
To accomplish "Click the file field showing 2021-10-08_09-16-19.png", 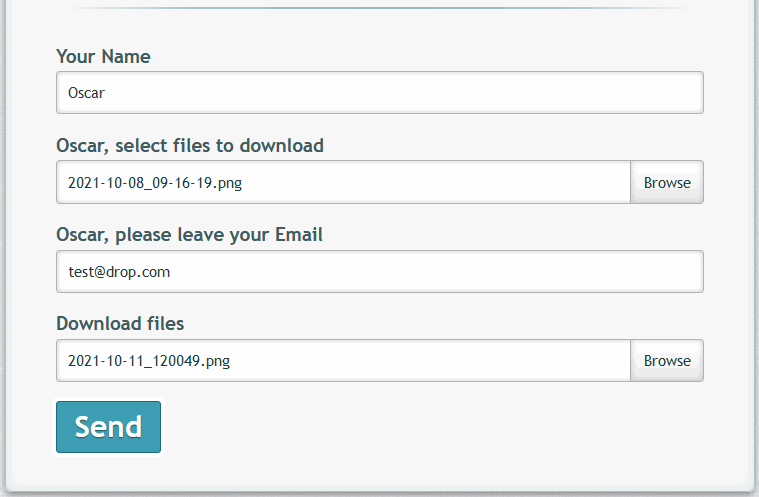I will [x=343, y=183].
